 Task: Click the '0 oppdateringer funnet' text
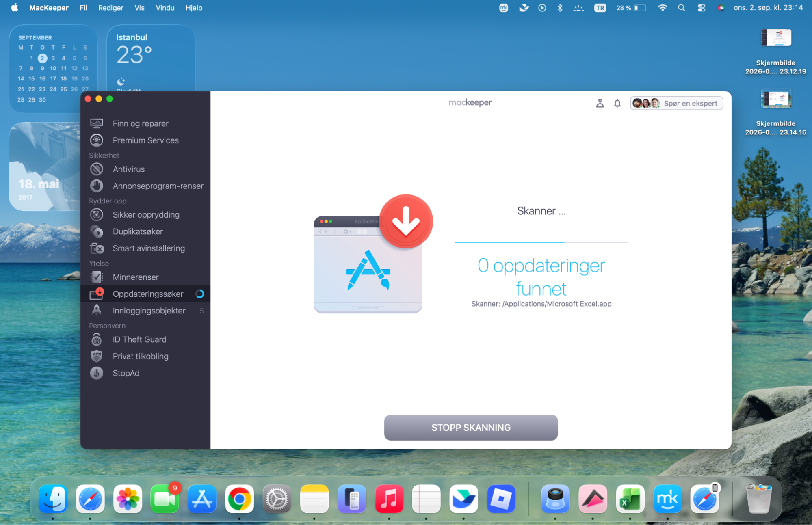[541, 277]
